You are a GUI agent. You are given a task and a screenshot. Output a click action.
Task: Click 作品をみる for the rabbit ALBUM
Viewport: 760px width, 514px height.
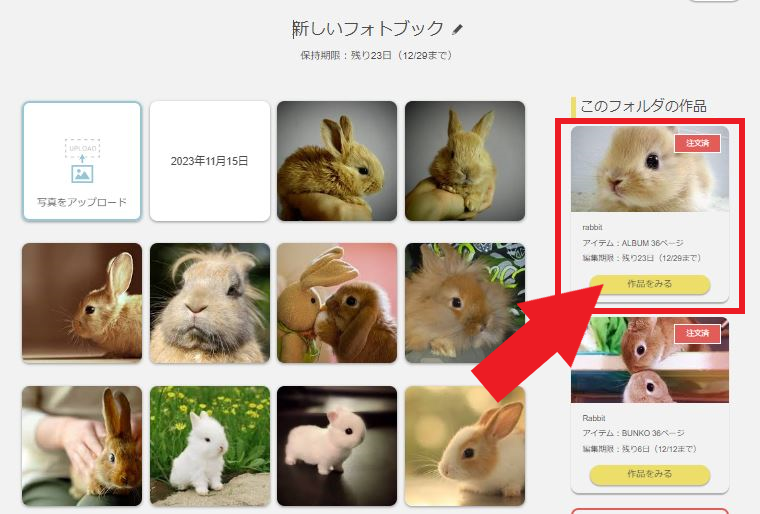tap(649, 284)
